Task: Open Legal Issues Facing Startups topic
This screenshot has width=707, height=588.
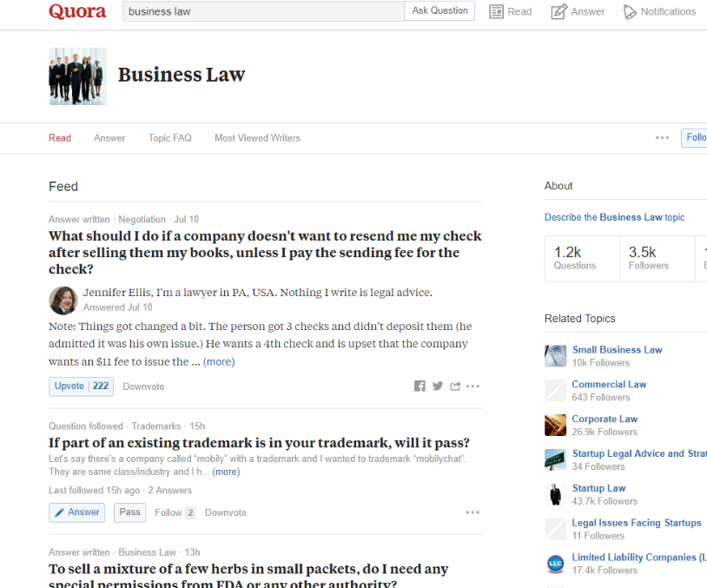Action: (x=636, y=523)
